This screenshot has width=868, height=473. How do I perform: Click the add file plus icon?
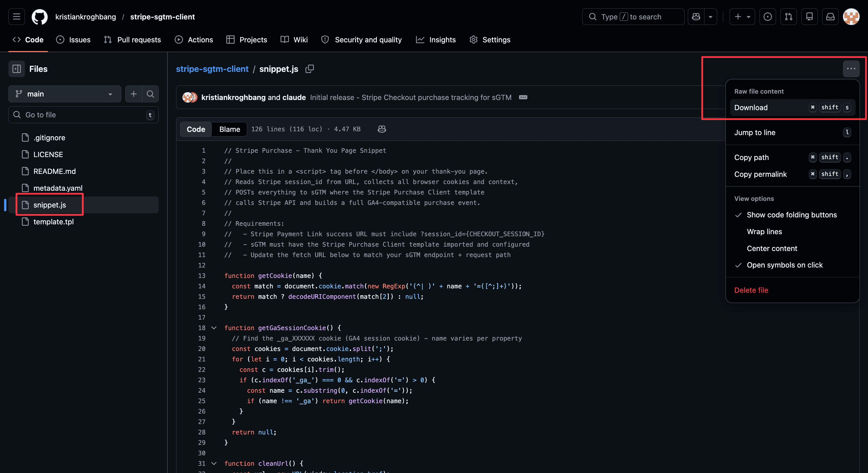tap(133, 94)
